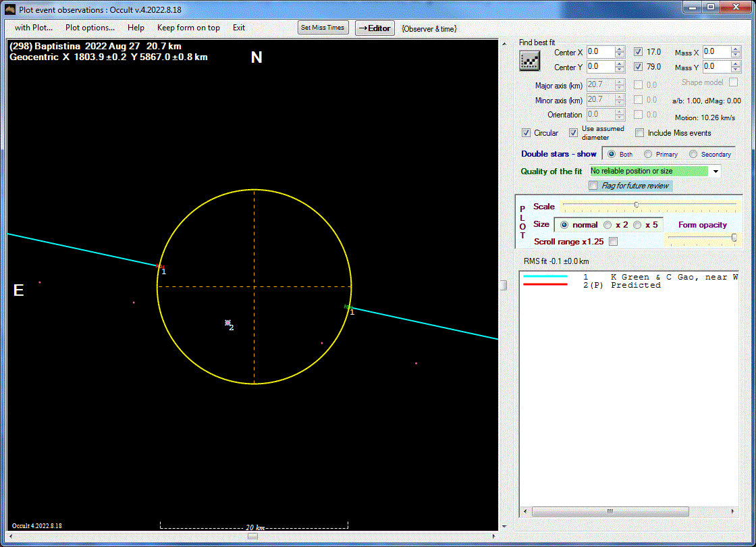Toggle Keep form on top
Image resolution: width=756 pixels, height=547 pixels.
[188, 28]
